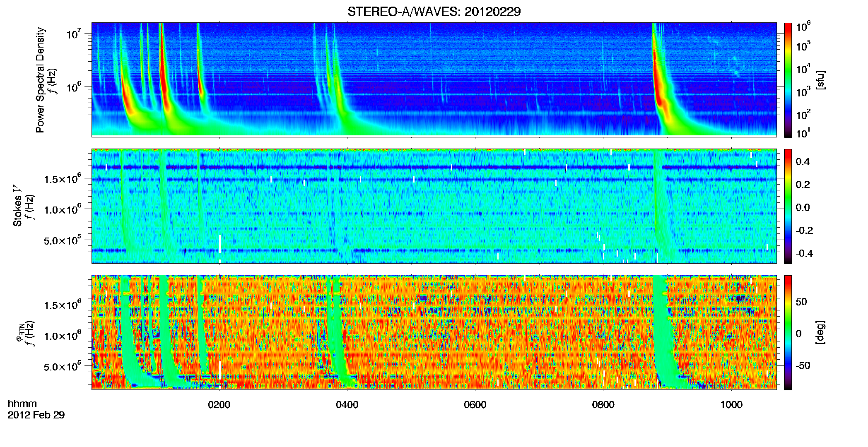This screenshot has height=447, width=868.
Task: Click the [deg] unit label
Action: click(821, 332)
